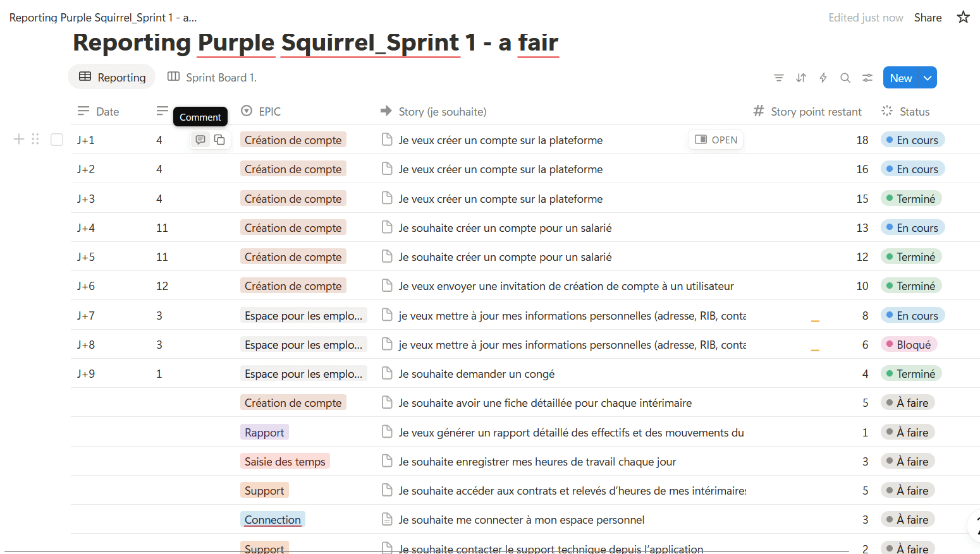Open the sort icon in the toolbar
Viewport: 980px width, 554px height.
(x=800, y=77)
